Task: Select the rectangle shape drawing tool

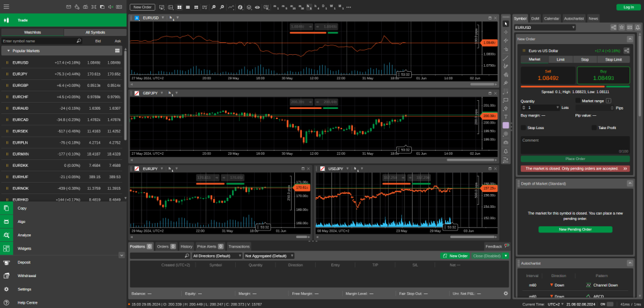Action: coord(506,100)
